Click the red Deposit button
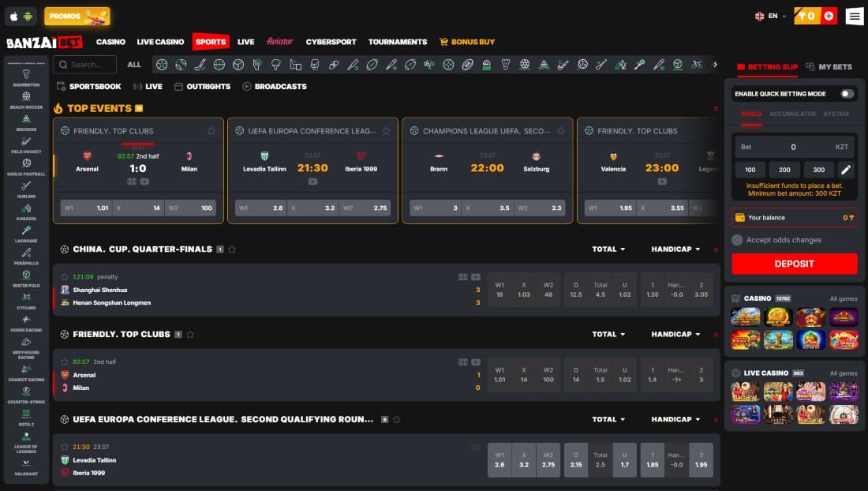Screen dimensions: 868x491 coord(795,264)
